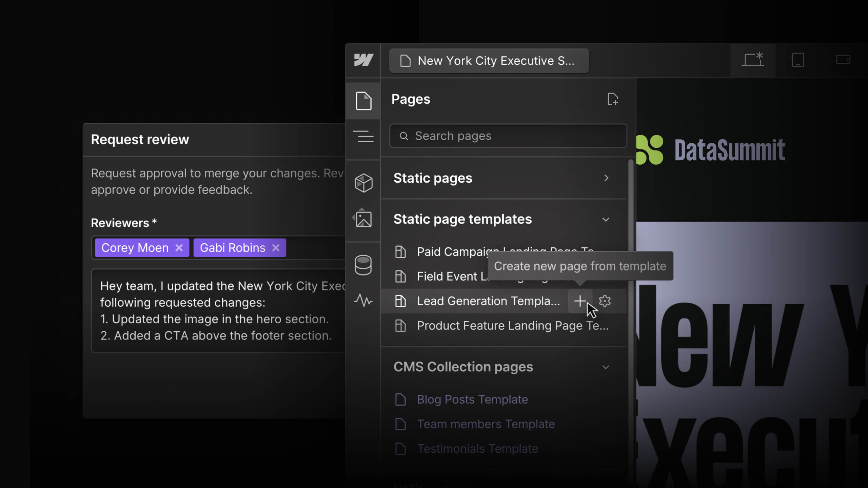Viewport: 868px width, 488px height.
Task: Click the Webflow logo icon
Action: click(363, 60)
